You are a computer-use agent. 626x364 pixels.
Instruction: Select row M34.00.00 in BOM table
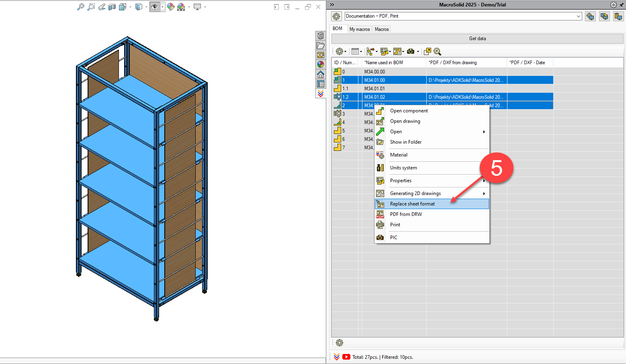(442, 72)
